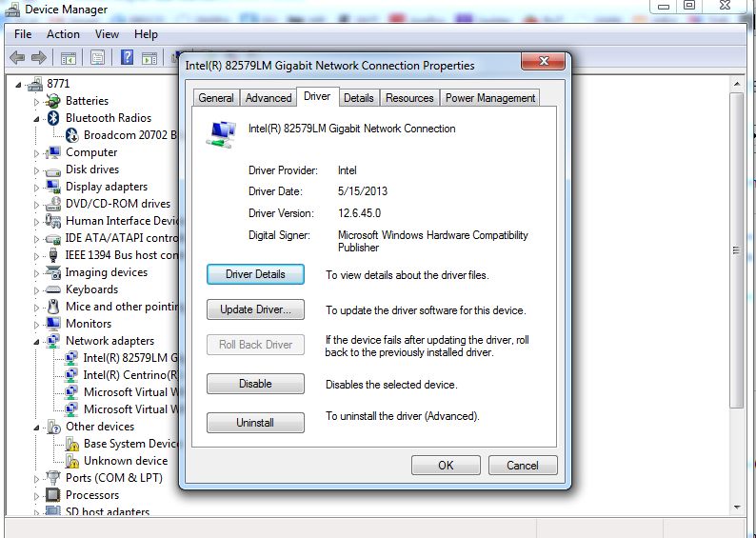Expand the Processors node

pyautogui.click(x=36, y=496)
